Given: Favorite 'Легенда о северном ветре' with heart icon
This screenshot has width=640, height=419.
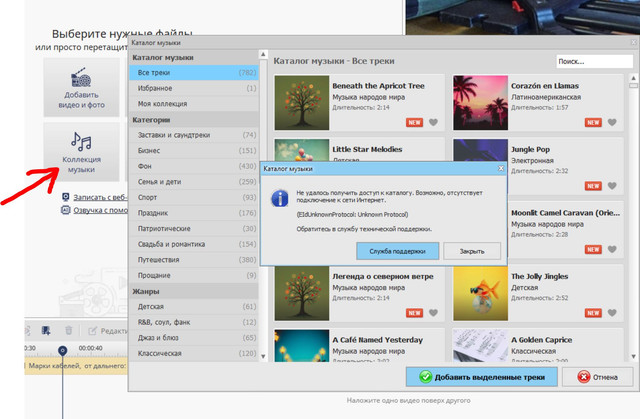Looking at the screenshot, I should (433, 313).
